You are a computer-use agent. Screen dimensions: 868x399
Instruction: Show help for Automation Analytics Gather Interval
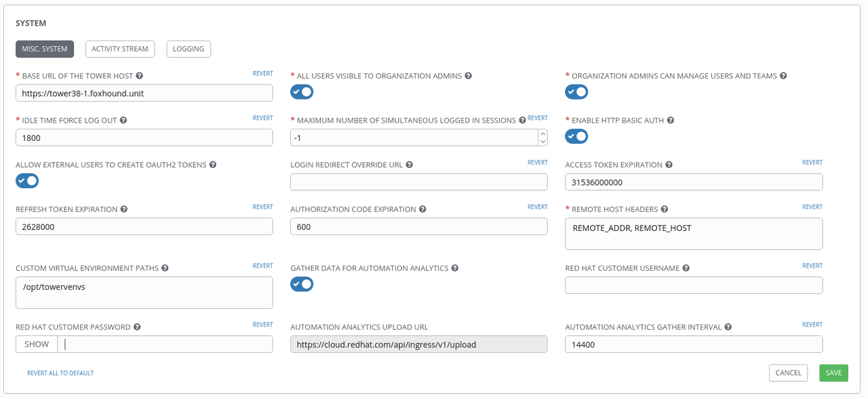coord(728,327)
